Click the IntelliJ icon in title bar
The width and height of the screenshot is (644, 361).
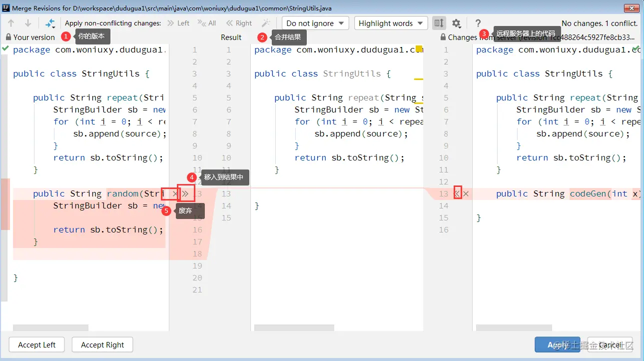(x=6, y=8)
